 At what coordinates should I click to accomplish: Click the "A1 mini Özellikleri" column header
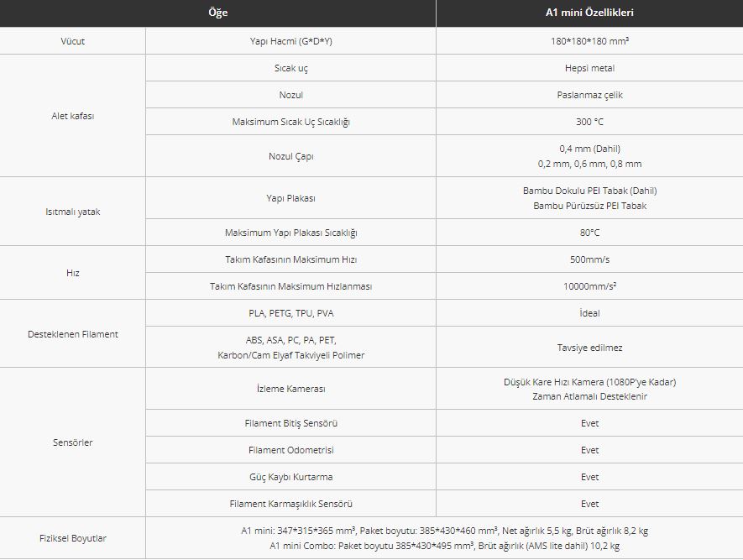point(589,13)
